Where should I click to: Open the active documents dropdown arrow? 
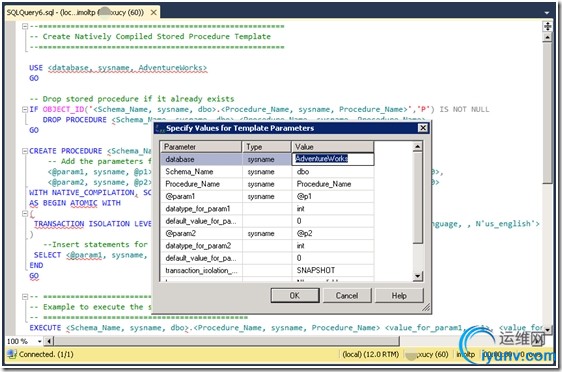point(547,13)
